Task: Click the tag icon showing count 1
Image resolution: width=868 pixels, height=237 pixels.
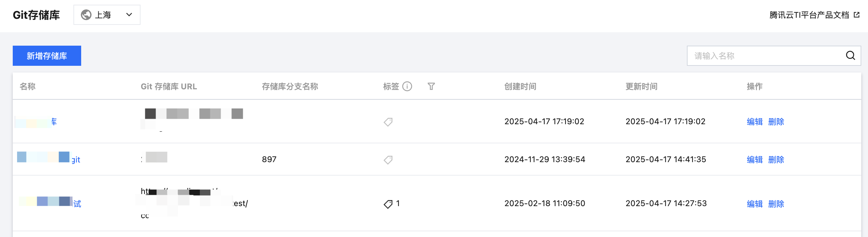Action: coord(388,204)
